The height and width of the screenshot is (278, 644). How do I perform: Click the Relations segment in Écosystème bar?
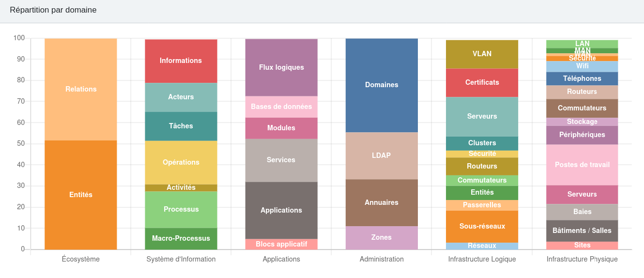(81, 89)
